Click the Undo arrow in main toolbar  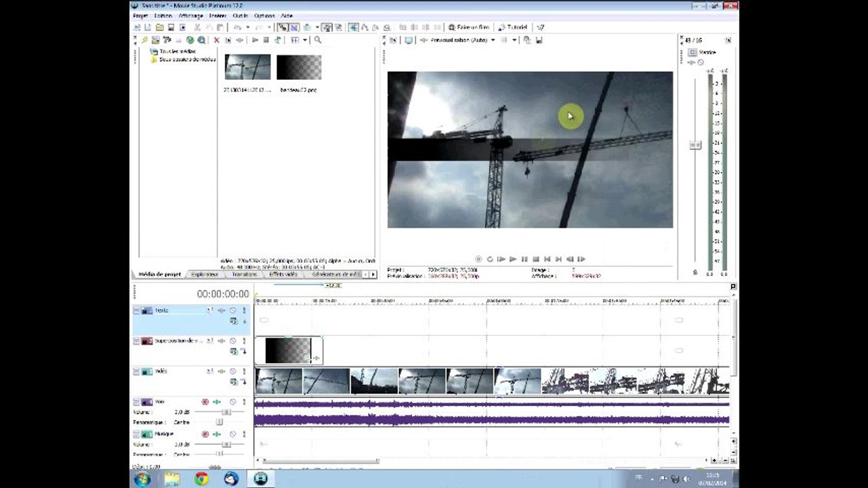(238, 27)
